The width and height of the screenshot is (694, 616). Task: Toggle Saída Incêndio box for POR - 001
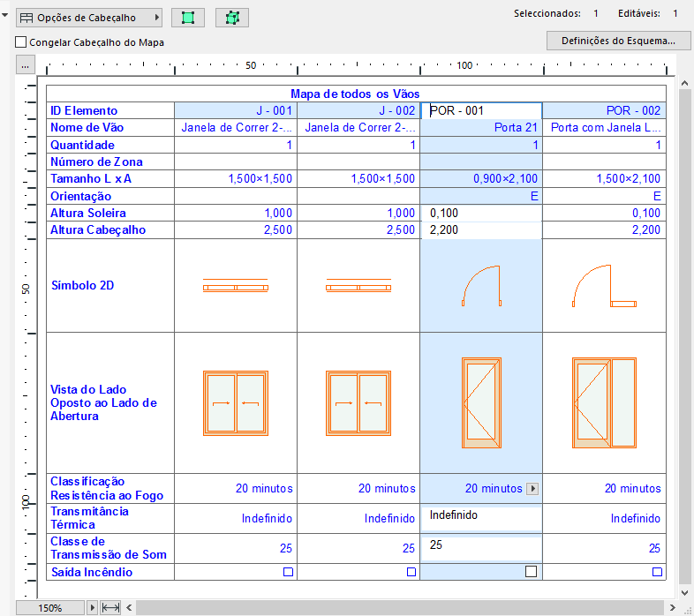point(532,571)
